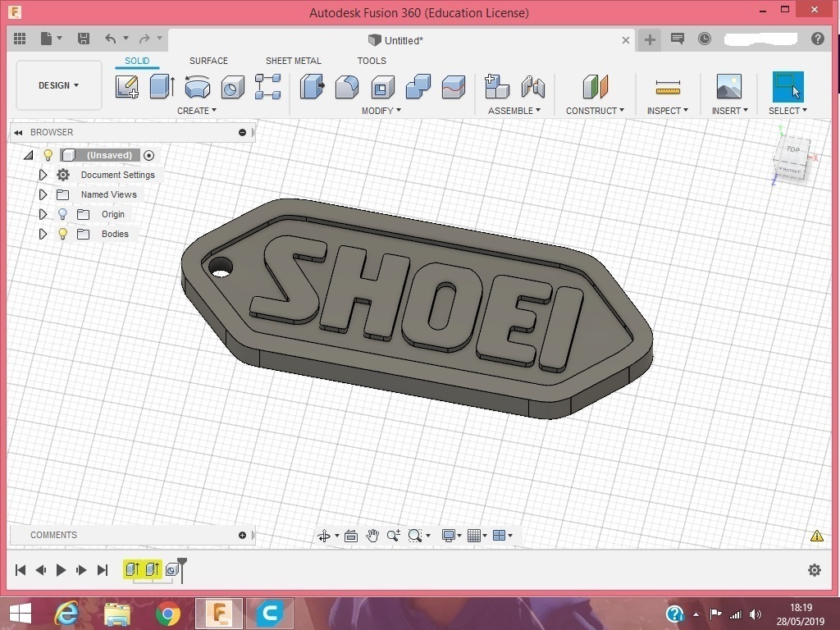The image size is (840, 630).
Task: Open the DESIGN workspace switcher
Action: (x=57, y=84)
